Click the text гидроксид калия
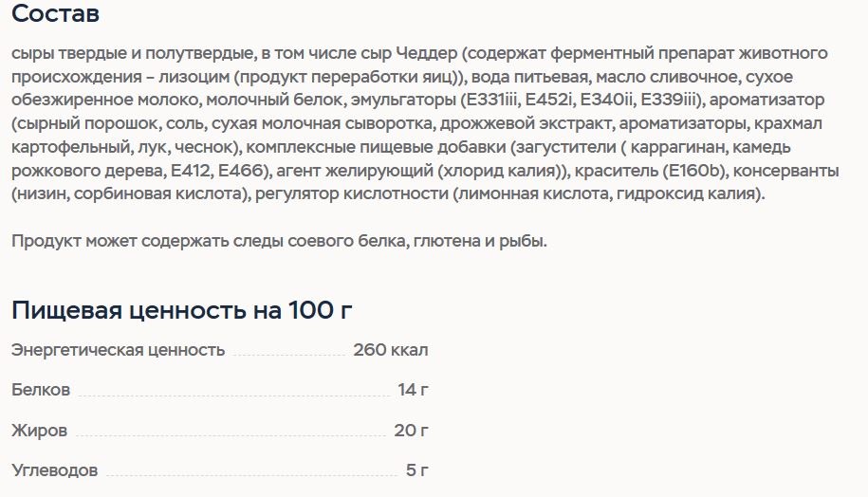 (685, 193)
